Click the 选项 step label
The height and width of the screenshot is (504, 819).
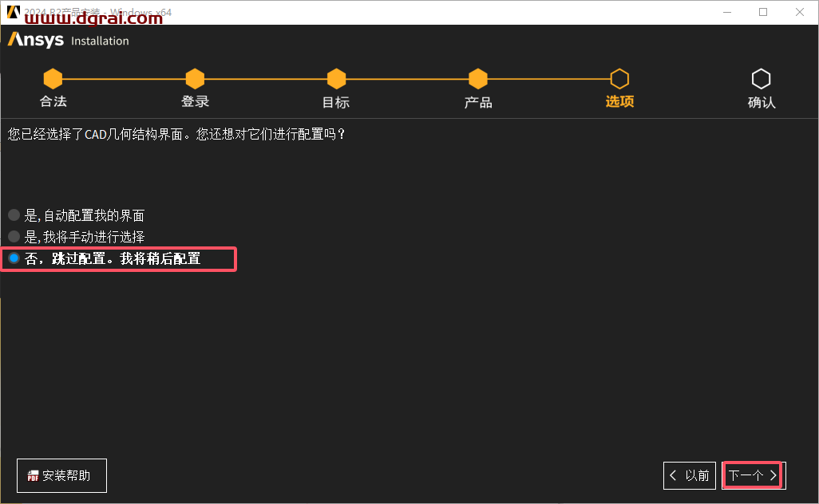[x=619, y=101]
